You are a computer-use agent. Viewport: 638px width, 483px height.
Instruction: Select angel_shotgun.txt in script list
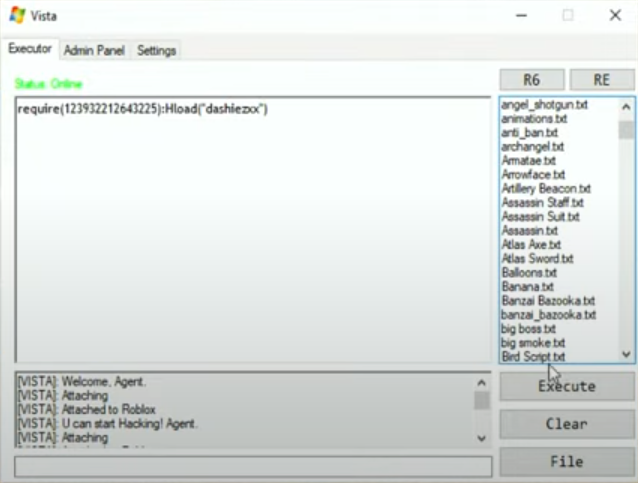pos(544,105)
